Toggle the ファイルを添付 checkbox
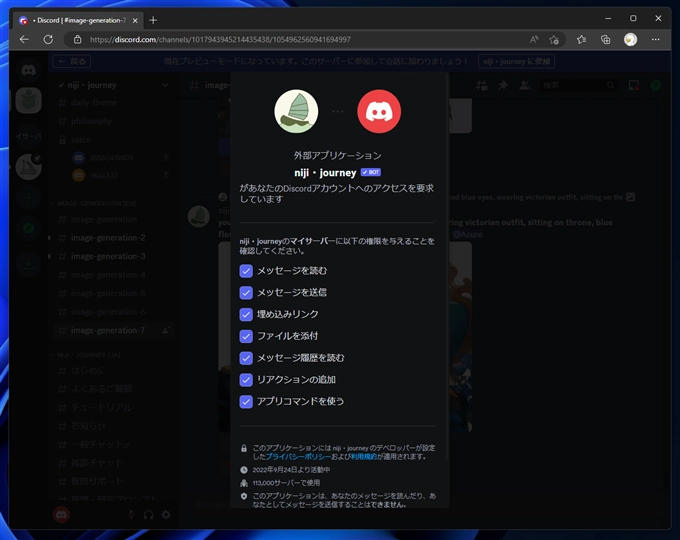The image size is (680, 540). (x=246, y=336)
